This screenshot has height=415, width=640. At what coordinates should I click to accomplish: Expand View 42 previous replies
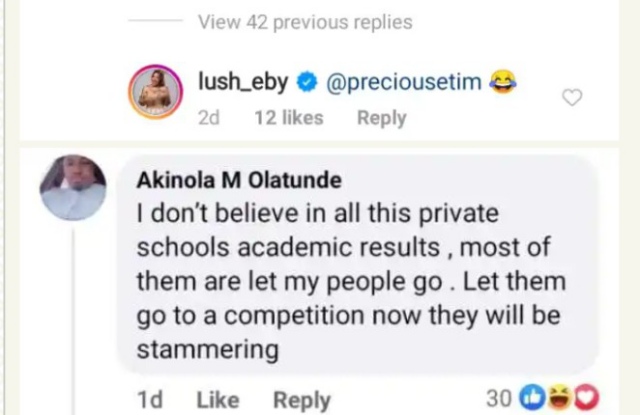[x=304, y=21]
